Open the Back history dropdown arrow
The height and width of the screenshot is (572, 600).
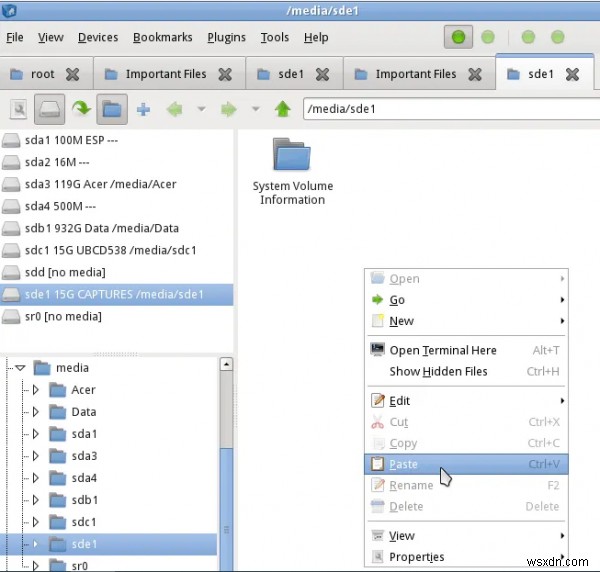pos(201,109)
